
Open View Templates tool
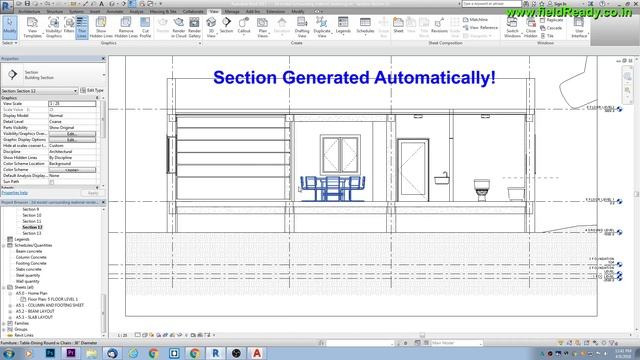pos(32,27)
